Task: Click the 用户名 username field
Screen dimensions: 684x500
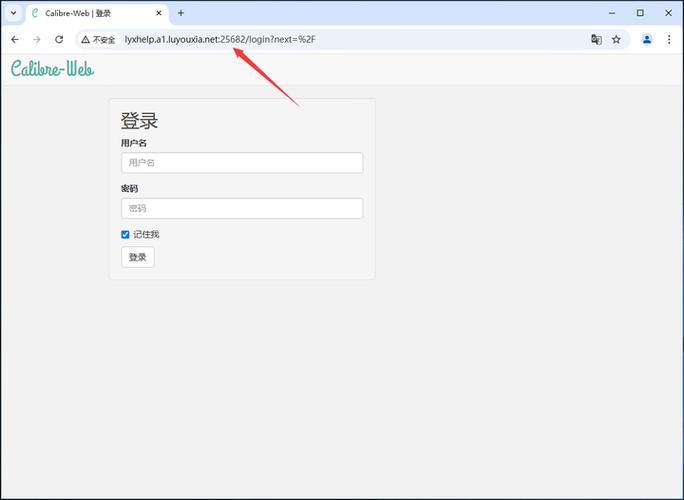Action: [242, 163]
